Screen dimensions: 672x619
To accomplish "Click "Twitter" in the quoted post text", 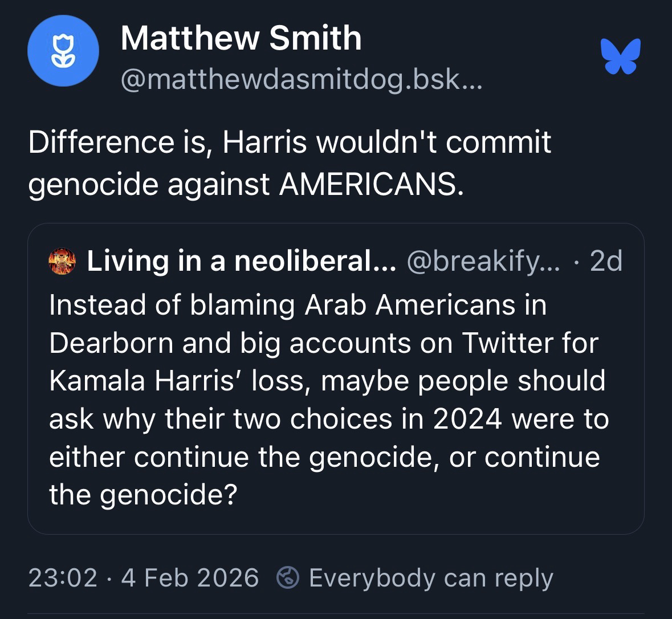I will pyautogui.click(x=502, y=343).
